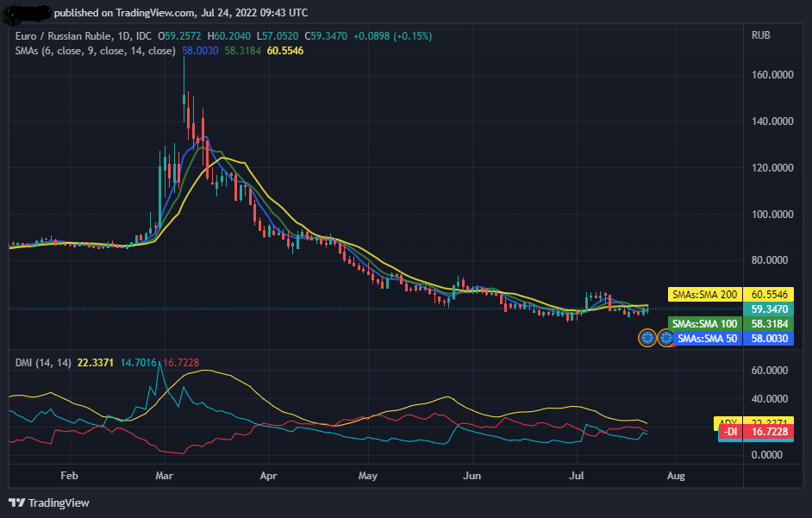Click the RUB currency label on the price axis
Viewport: 812px width, 518px height.
pyautogui.click(x=761, y=35)
